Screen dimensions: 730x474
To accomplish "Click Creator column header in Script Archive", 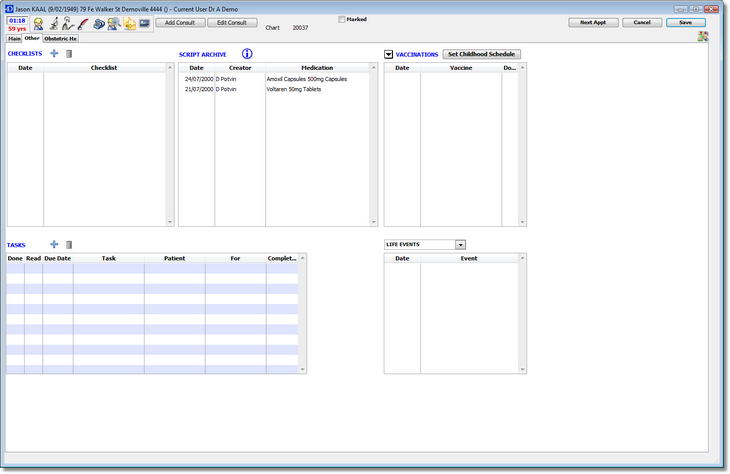I will 240,68.
